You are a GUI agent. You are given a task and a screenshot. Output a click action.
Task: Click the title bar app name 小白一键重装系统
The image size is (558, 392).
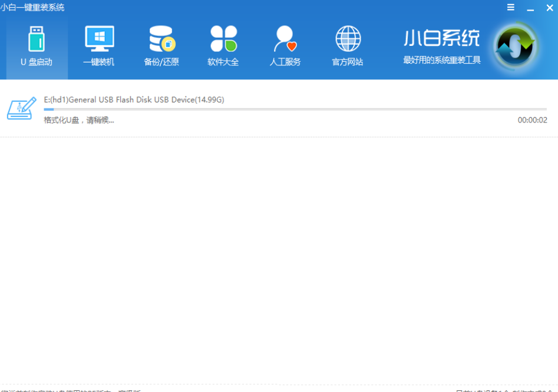pyautogui.click(x=32, y=7)
